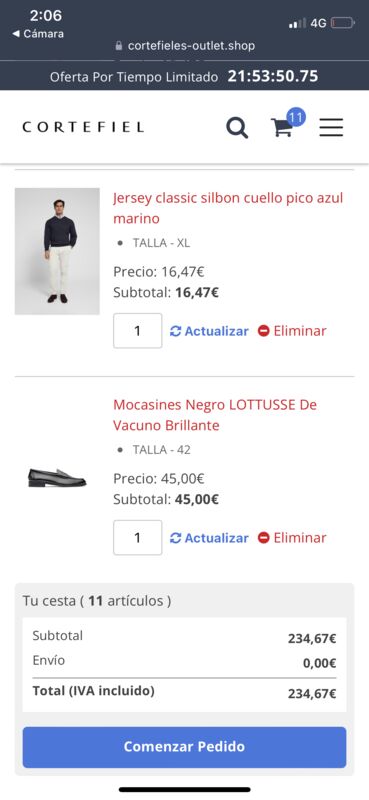This screenshot has width=369, height=800.
Task: Click Eliminar for the jersey item
Action: coord(300,331)
